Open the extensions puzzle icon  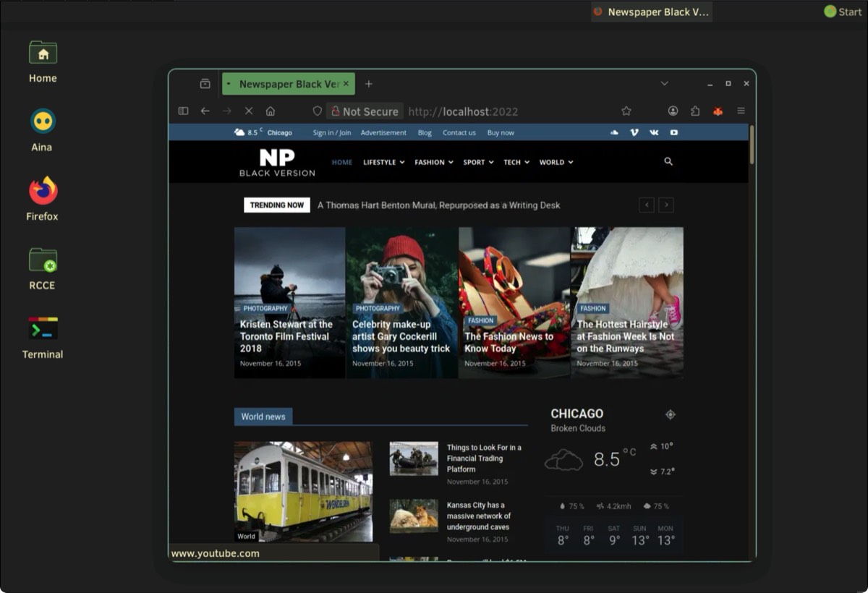click(695, 111)
